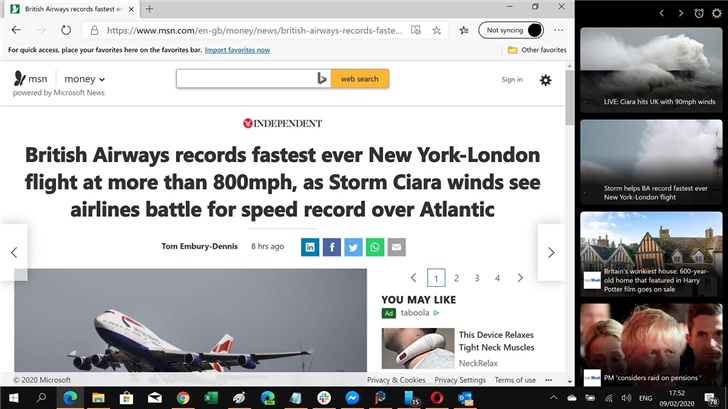Open Privacy & Cookies link

pos(396,380)
